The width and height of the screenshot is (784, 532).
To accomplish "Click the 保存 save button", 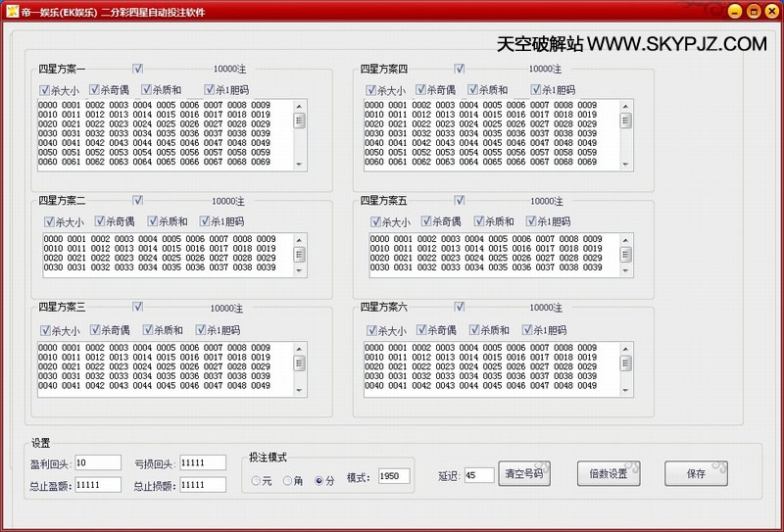I will coord(696,474).
